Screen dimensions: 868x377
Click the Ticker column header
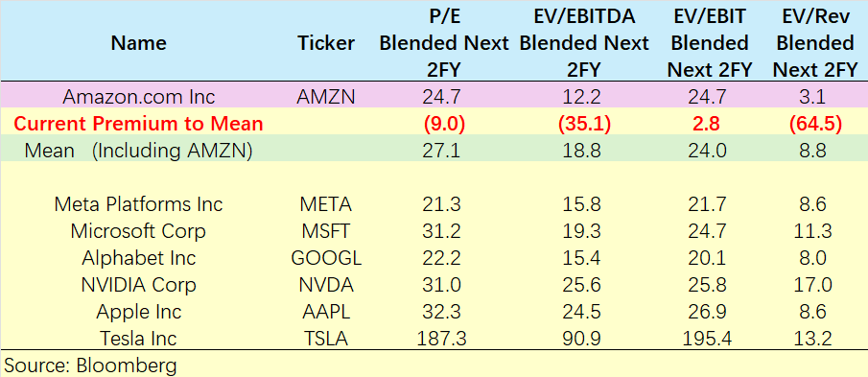[325, 43]
